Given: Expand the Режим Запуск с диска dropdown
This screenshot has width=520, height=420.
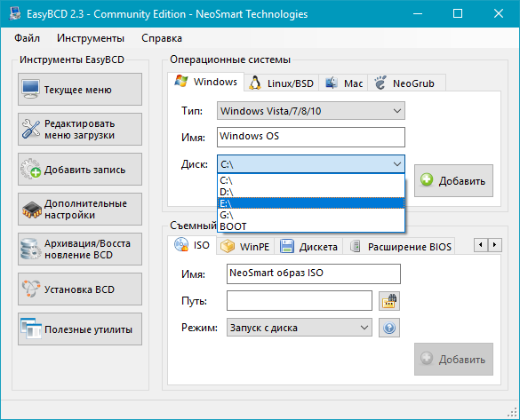Looking at the screenshot, I should click(300, 328).
